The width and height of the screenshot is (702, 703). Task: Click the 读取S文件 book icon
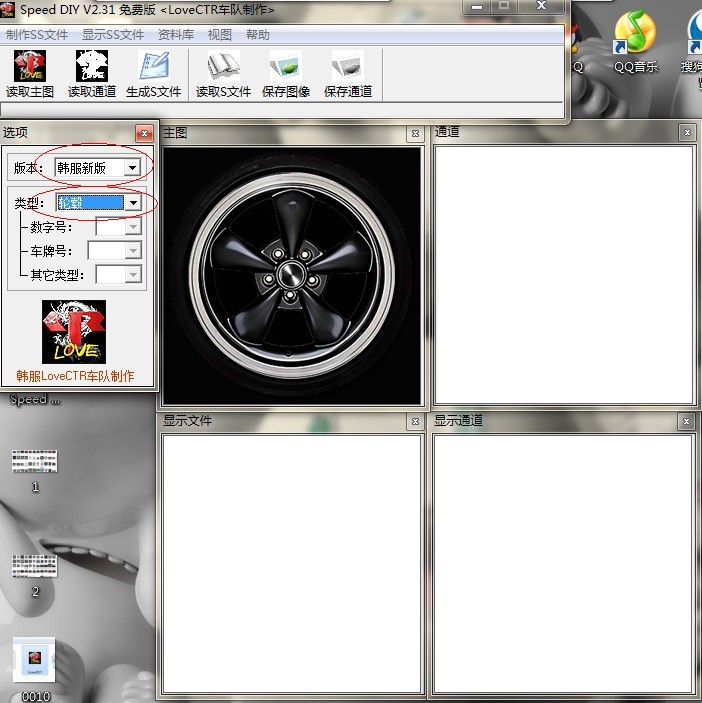click(x=223, y=66)
